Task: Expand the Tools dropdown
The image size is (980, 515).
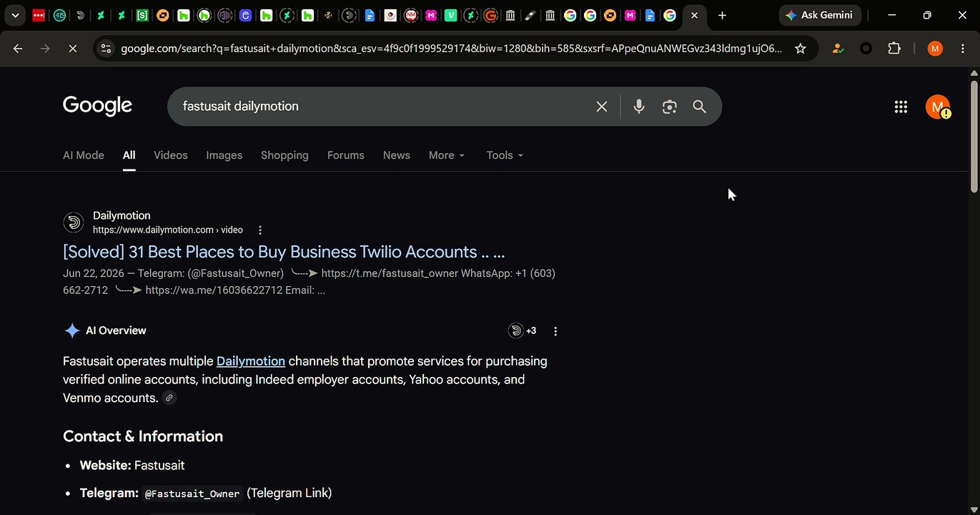Action: tap(505, 155)
